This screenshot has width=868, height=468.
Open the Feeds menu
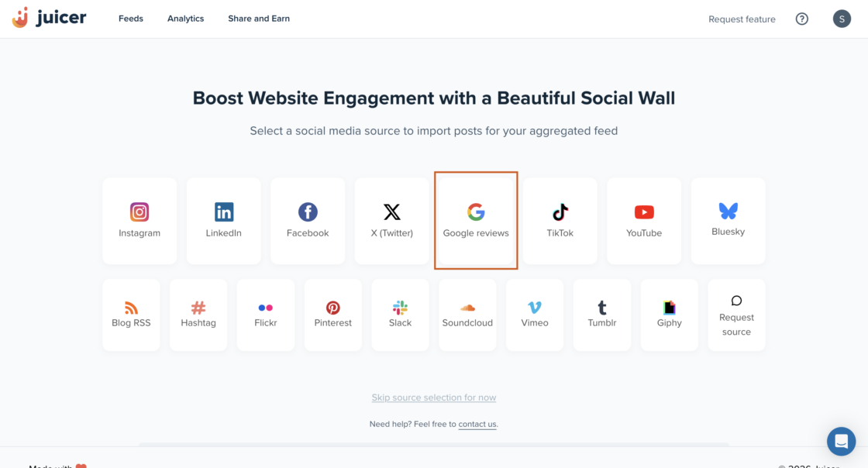tap(131, 19)
